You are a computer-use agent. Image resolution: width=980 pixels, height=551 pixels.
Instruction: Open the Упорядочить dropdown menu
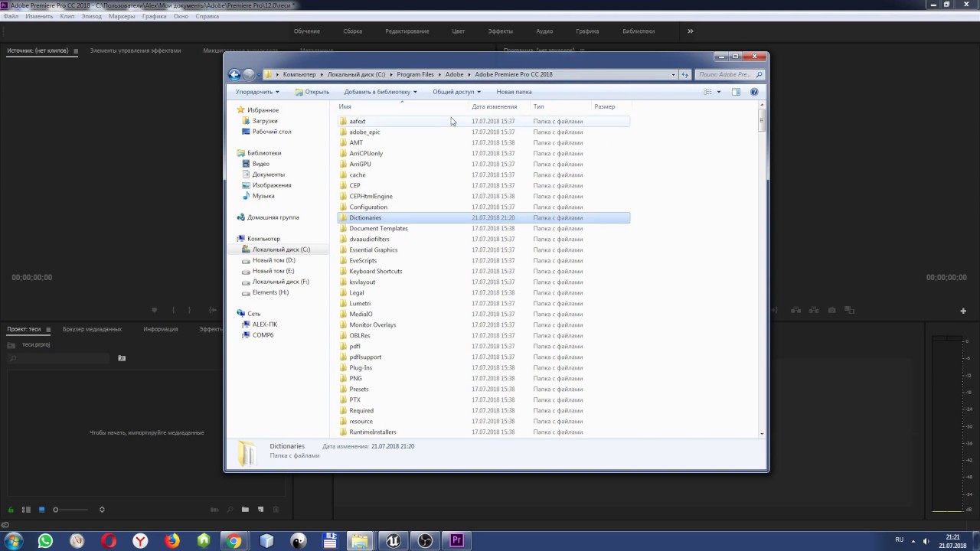[x=257, y=92]
